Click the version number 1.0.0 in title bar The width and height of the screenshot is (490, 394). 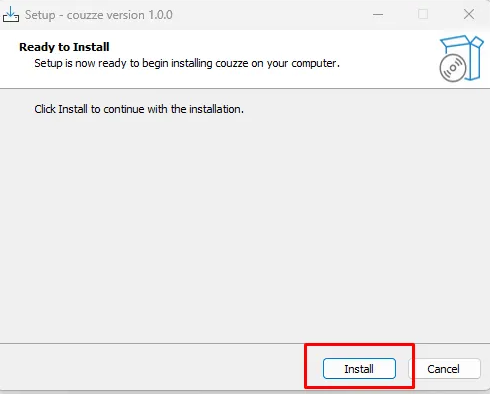[x=161, y=15]
